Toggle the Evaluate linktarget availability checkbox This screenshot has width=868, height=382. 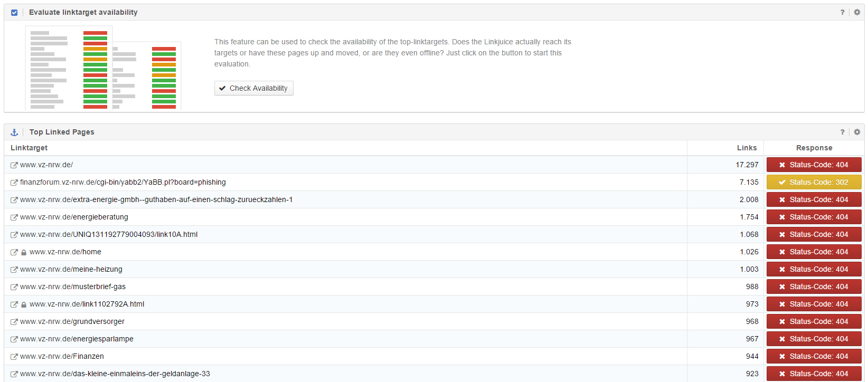pyautogui.click(x=14, y=13)
